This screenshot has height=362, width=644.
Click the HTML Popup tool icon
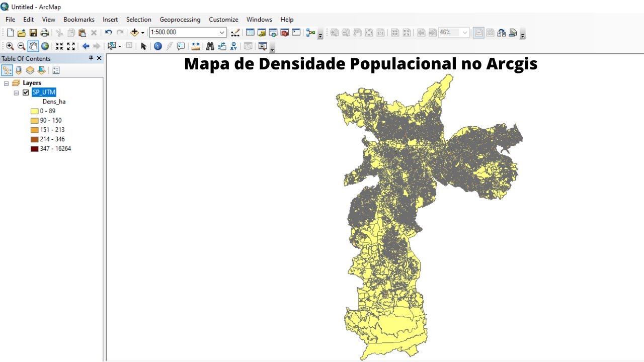[181, 46]
